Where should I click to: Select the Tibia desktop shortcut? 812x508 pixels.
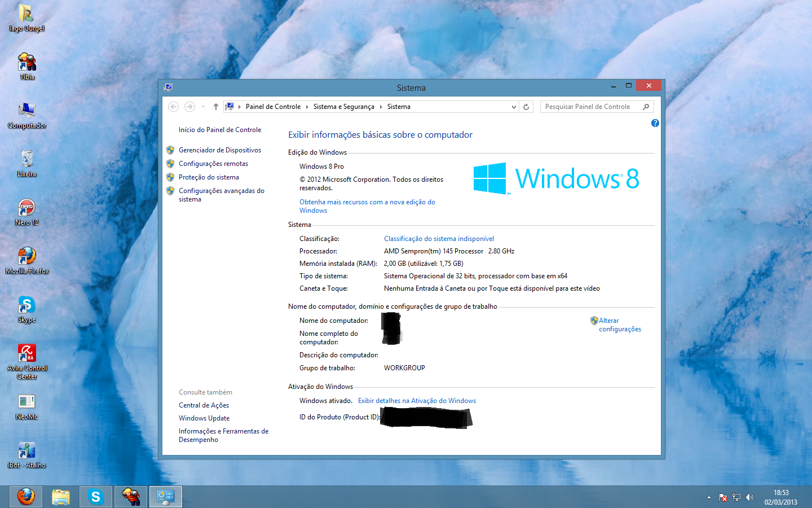pyautogui.click(x=27, y=66)
